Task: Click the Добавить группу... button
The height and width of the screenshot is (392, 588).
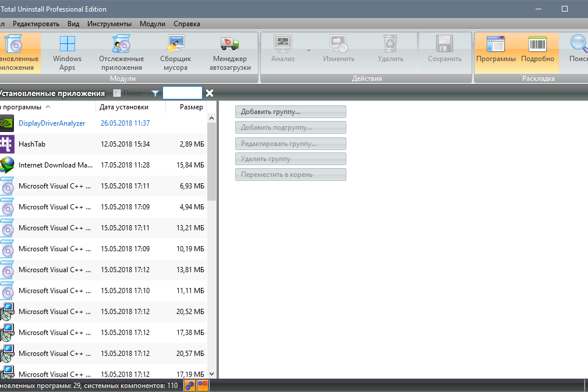Action: (x=291, y=112)
